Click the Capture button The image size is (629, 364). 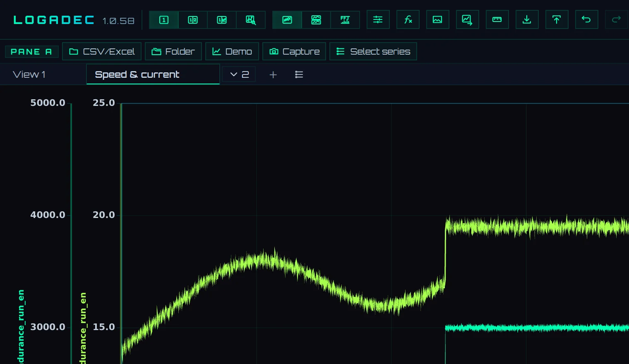pyautogui.click(x=294, y=51)
